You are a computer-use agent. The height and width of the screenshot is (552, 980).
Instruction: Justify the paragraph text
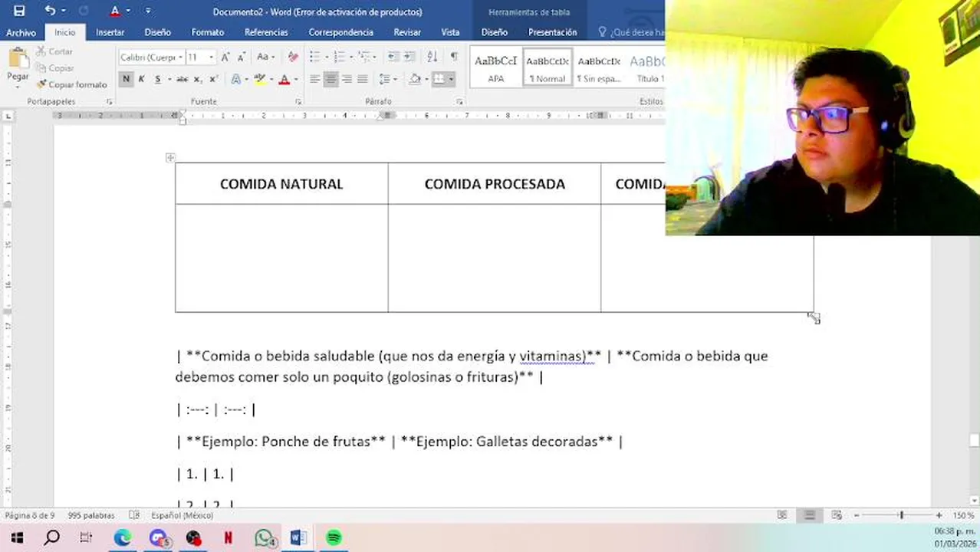(x=363, y=79)
